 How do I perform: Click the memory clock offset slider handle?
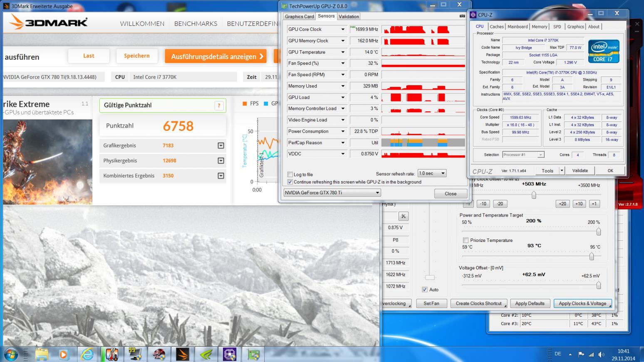tap(534, 195)
